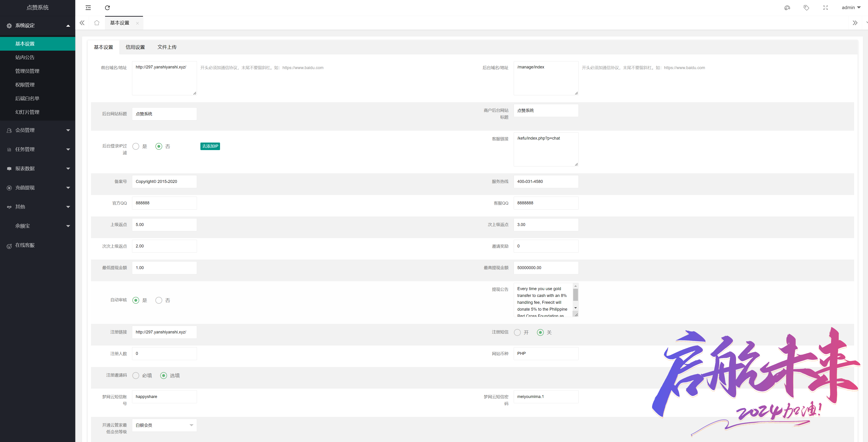Viewport: 868px width, 442px height.
Task: Click the 官方QQ input field
Action: coord(164,203)
